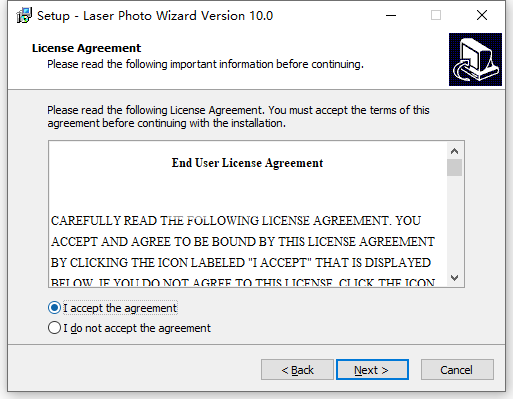This screenshot has height=399, width=513.
Task: Click the license scrollbar up arrow
Action: click(x=454, y=151)
